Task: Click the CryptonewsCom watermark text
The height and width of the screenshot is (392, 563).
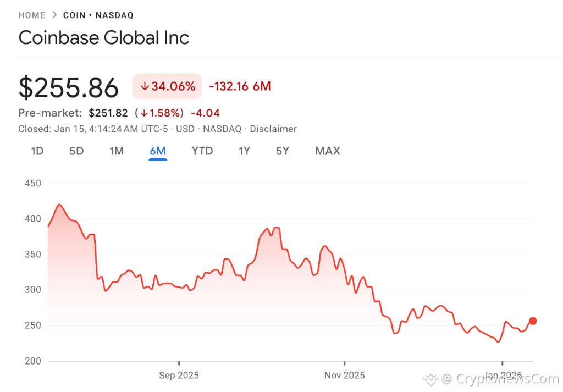Action: [506, 379]
